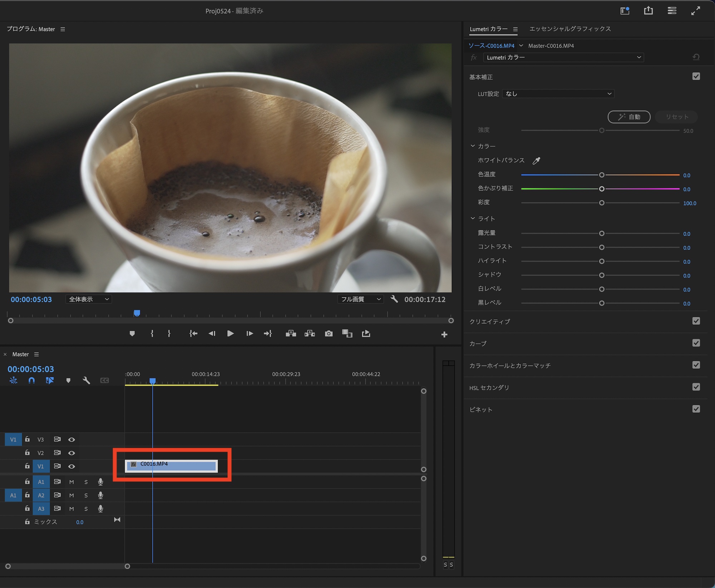Hide the V2 track output
The width and height of the screenshot is (715, 588).
(x=71, y=453)
